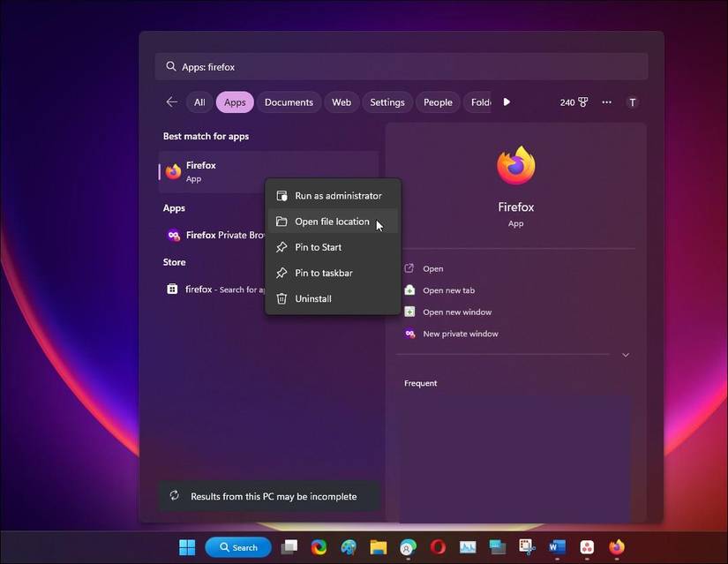Open the red dotted app on taskbar
This screenshot has height=564, width=728.
[587, 547]
